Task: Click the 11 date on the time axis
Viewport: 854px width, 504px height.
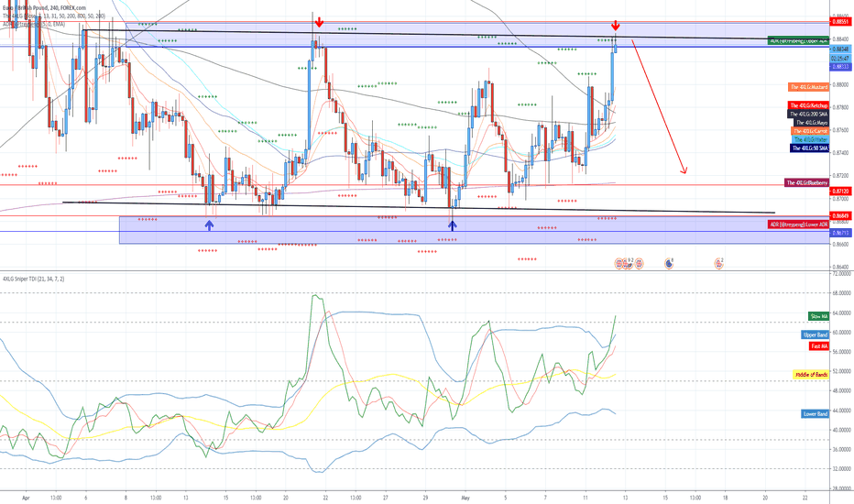Action: [x=586, y=498]
